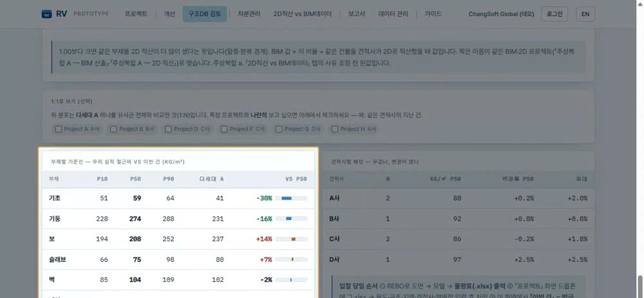Select the D사 row in 견적사별 패턴
Image resolution: width=644 pixels, height=298 pixels.
(459, 259)
